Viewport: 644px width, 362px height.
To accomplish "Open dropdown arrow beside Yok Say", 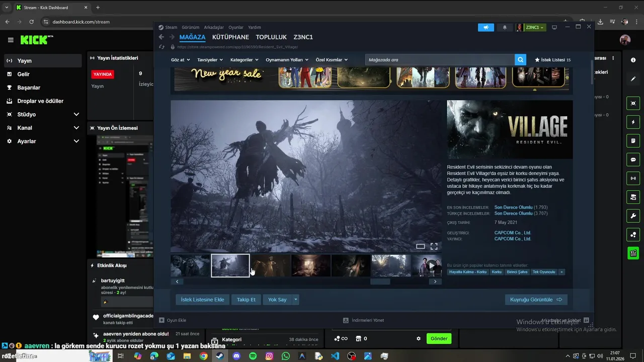I will pyautogui.click(x=296, y=300).
